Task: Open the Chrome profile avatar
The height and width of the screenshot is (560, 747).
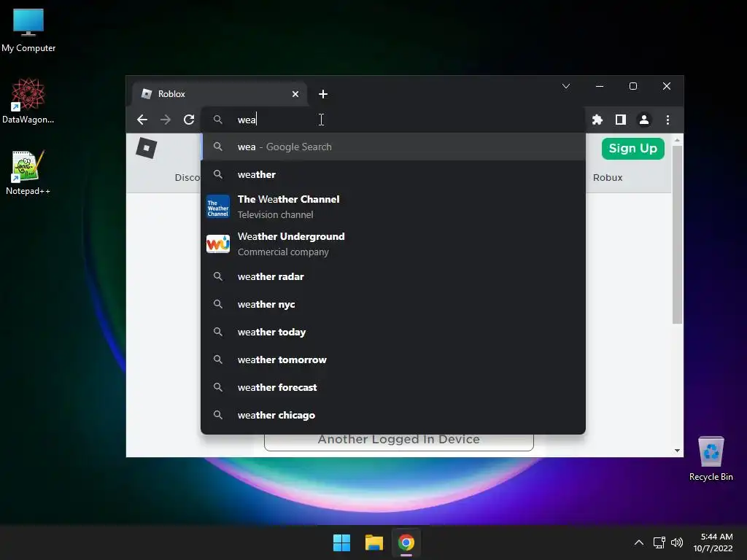Action: click(644, 120)
